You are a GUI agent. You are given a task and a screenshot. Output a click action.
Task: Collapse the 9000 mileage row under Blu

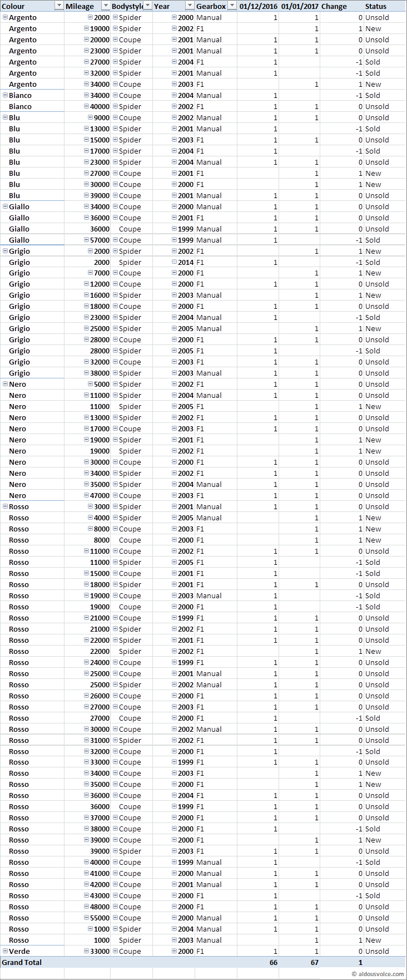coord(90,117)
